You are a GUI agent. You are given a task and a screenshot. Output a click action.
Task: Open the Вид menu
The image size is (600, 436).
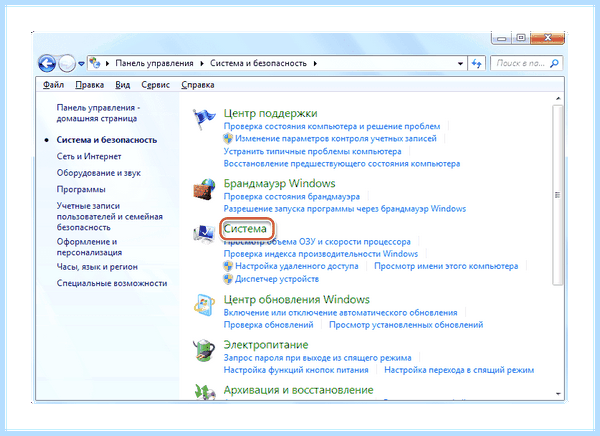point(122,85)
